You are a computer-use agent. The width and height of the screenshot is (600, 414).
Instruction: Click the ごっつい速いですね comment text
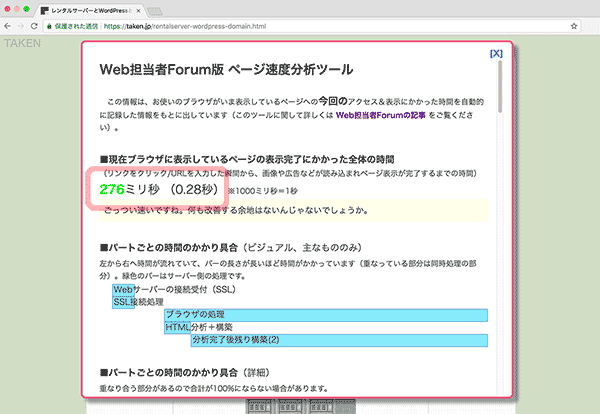coord(236,210)
